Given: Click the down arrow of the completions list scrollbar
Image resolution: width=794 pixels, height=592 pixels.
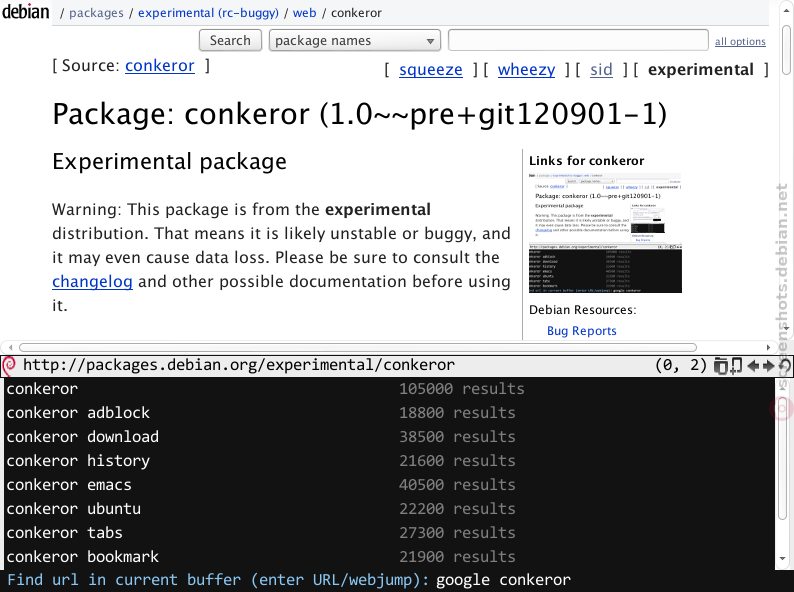Looking at the screenshot, I should click(783, 559).
